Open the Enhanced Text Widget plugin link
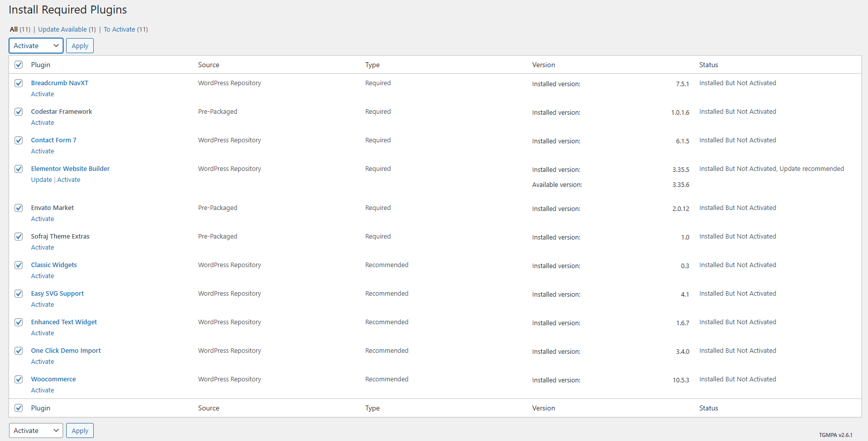The width and height of the screenshot is (868, 441). (x=64, y=322)
